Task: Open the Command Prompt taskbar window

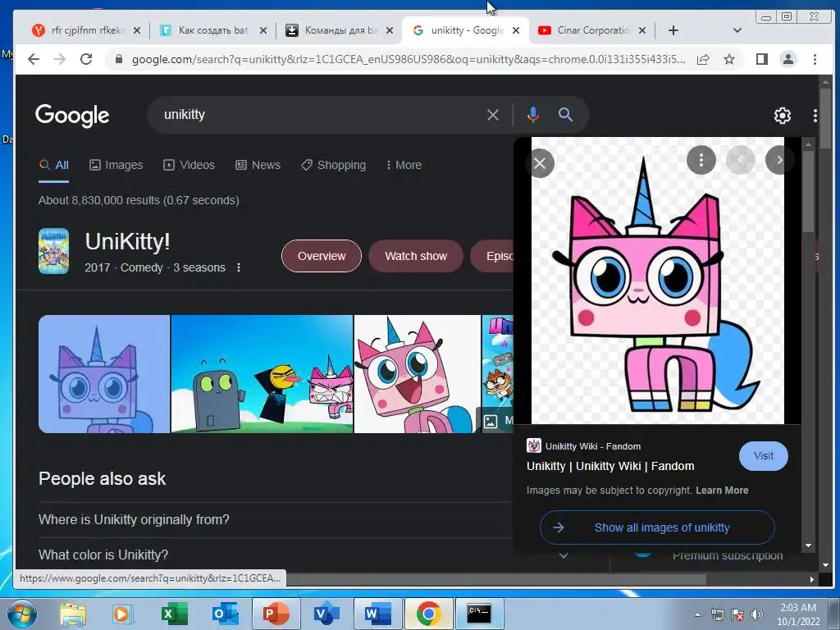Action: click(479, 614)
